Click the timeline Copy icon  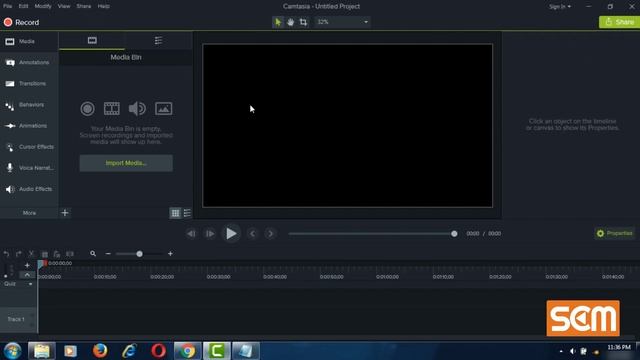coord(44,254)
